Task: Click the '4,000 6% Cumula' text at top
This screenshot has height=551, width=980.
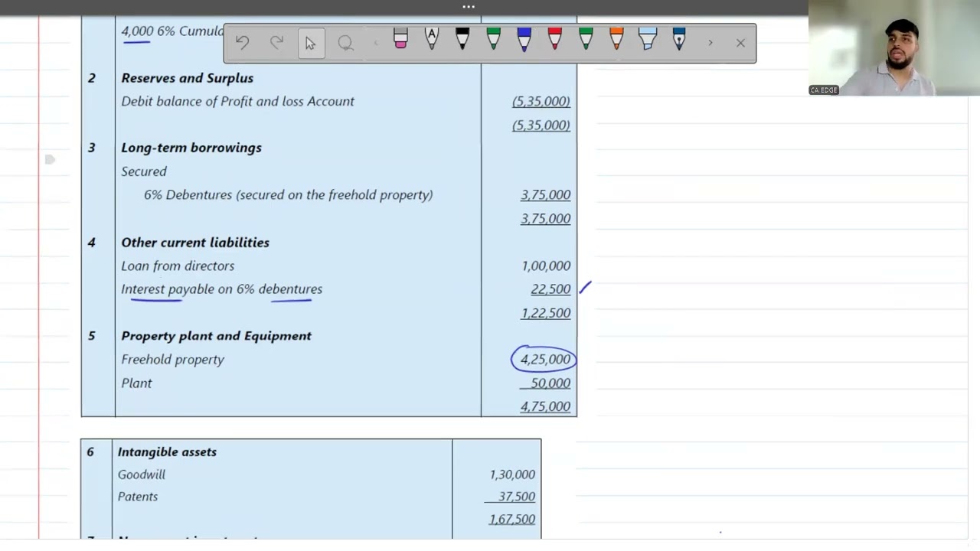Action: (x=172, y=31)
